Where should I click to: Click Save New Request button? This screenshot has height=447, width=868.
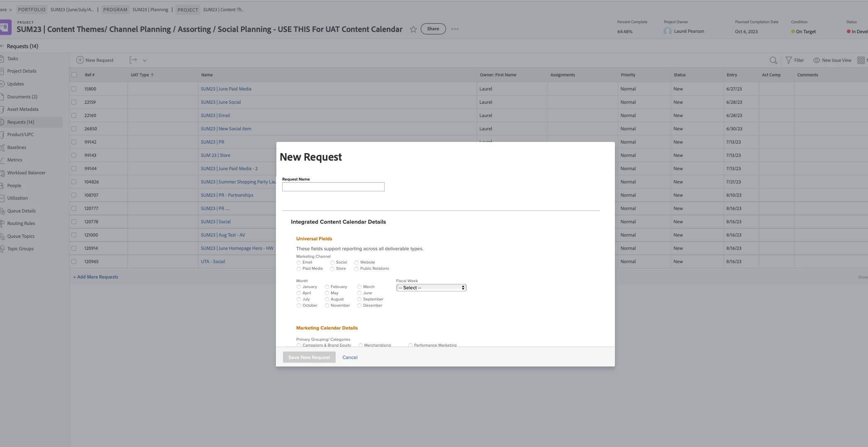pyautogui.click(x=309, y=357)
